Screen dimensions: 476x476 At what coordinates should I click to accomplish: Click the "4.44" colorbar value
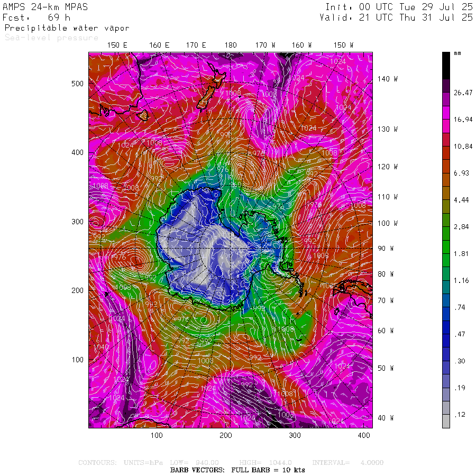[461, 200]
